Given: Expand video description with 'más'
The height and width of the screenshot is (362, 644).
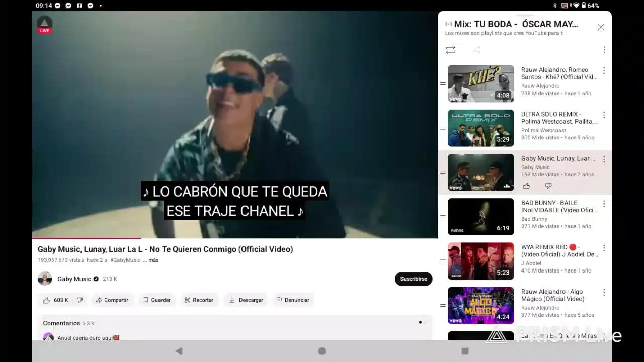Looking at the screenshot, I should tap(153, 260).
